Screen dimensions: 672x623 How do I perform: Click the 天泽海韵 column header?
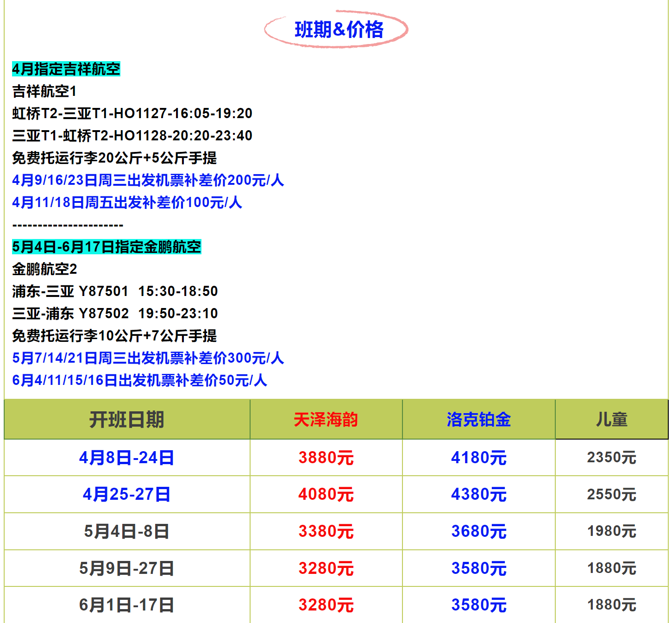pos(326,420)
